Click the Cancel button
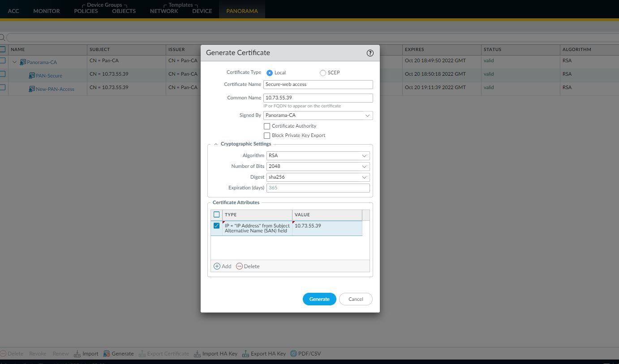619x364 pixels. [x=355, y=299]
